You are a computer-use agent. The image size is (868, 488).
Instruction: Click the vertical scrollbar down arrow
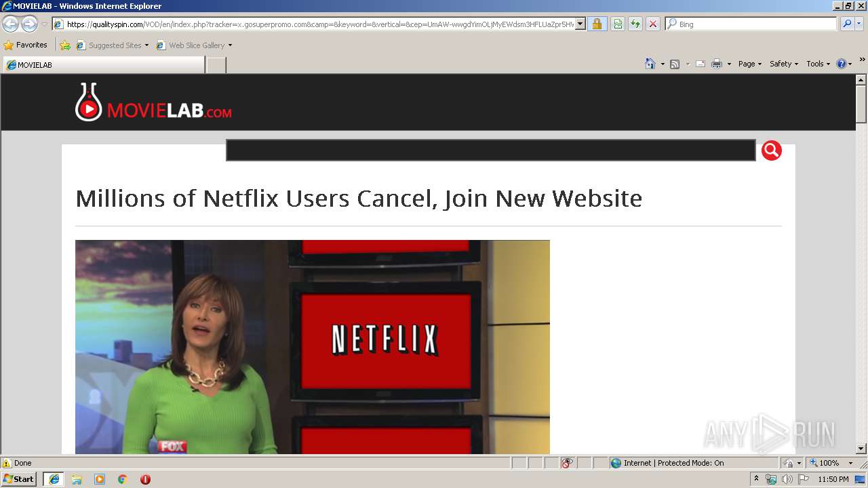coord(861,449)
